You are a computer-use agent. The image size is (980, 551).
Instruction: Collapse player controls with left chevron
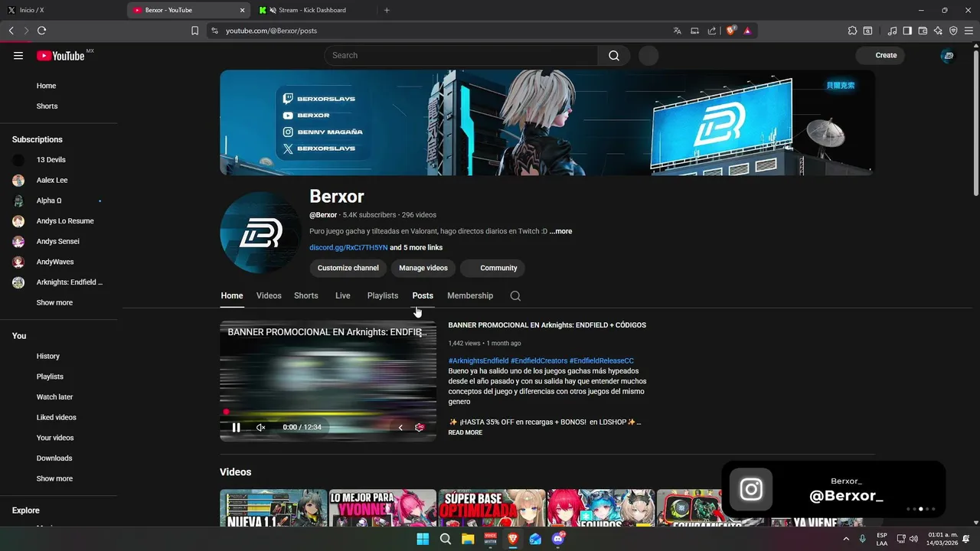point(400,427)
